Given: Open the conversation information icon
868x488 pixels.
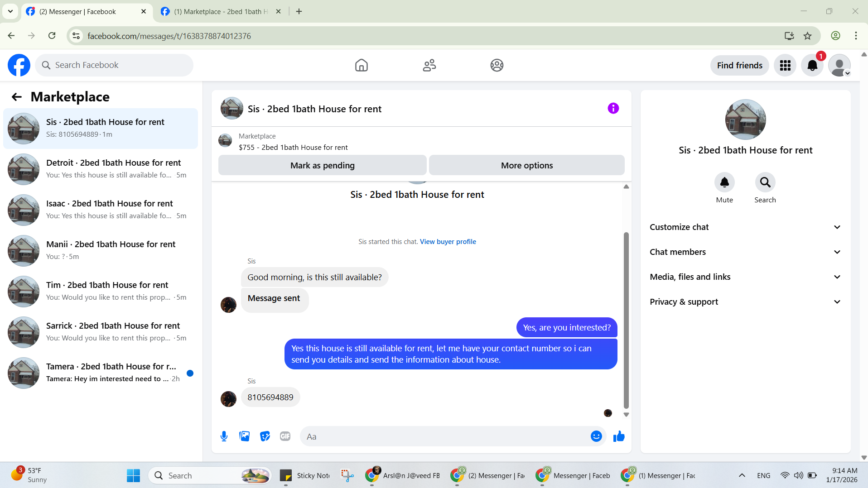Looking at the screenshot, I should 613,108.
